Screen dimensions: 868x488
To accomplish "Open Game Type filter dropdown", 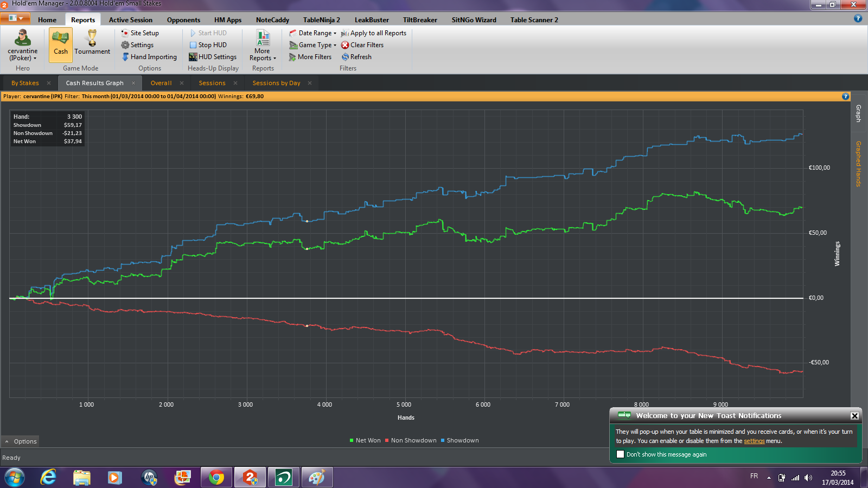I will pyautogui.click(x=313, y=45).
